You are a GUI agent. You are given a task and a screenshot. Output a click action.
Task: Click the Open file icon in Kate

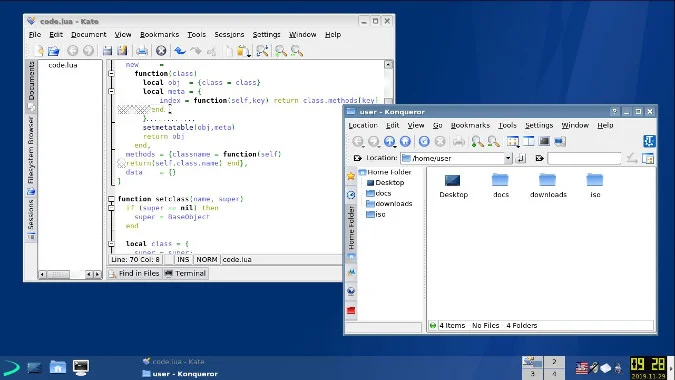(x=54, y=51)
